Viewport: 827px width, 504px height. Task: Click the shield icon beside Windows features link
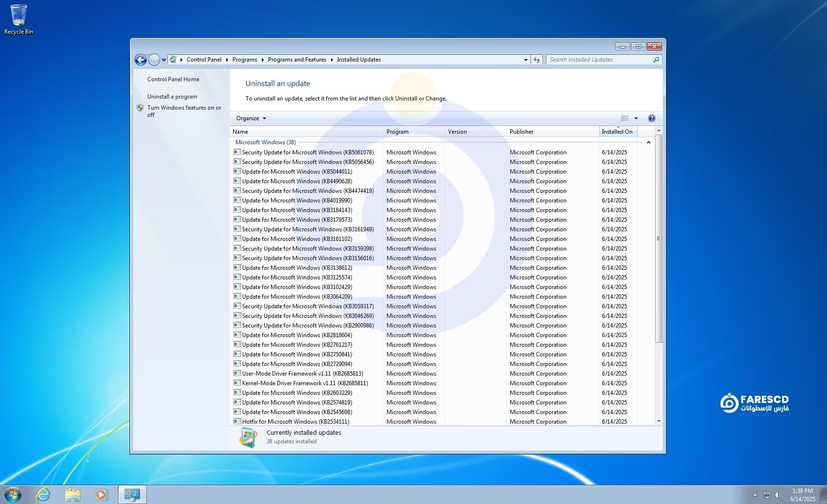point(140,108)
